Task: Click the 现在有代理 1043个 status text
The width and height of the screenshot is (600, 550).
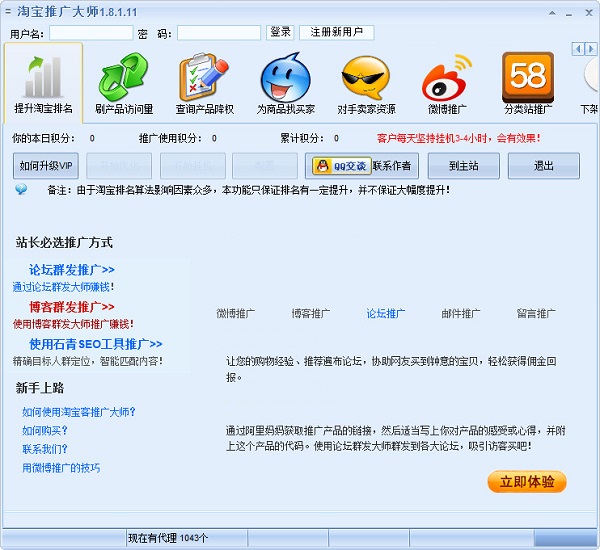Action: [168, 538]
